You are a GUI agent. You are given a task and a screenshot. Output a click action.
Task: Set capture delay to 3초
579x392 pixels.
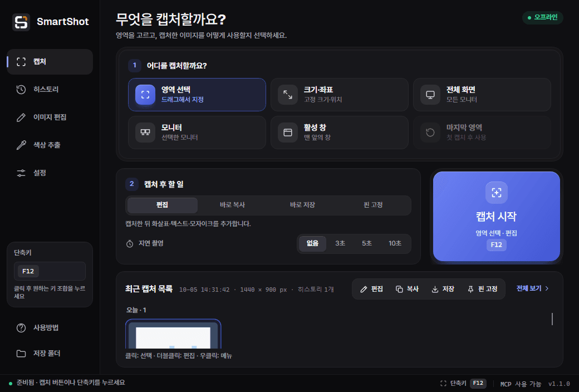pyautogui.click(x=340, y=243)
